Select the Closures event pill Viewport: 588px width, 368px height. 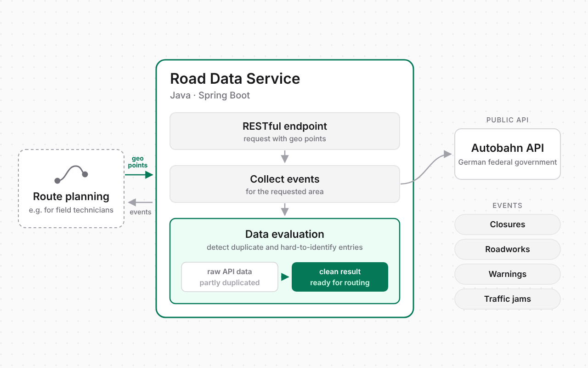click(508, 224)
